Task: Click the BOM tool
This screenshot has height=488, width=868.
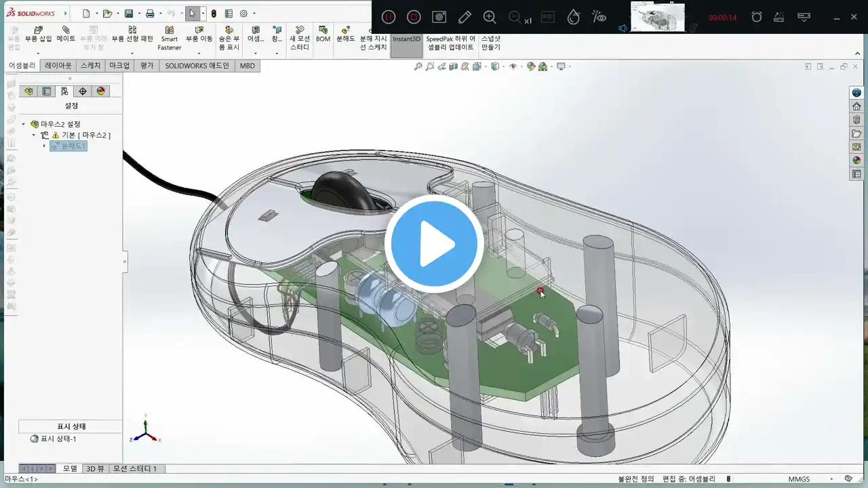Action: tap(323, 35)
